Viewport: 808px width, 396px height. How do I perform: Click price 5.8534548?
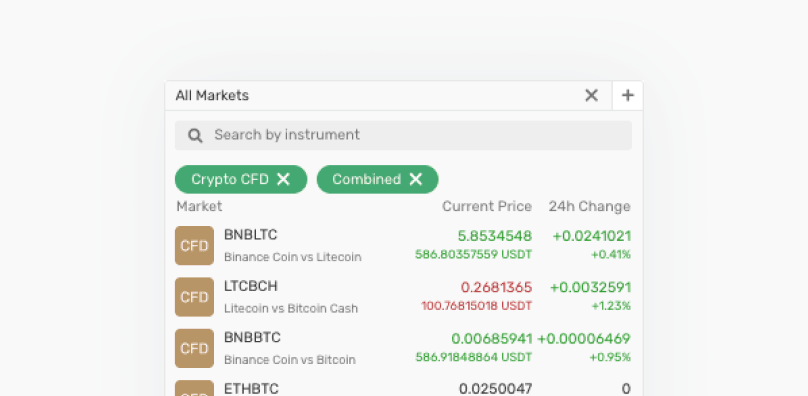494,236
